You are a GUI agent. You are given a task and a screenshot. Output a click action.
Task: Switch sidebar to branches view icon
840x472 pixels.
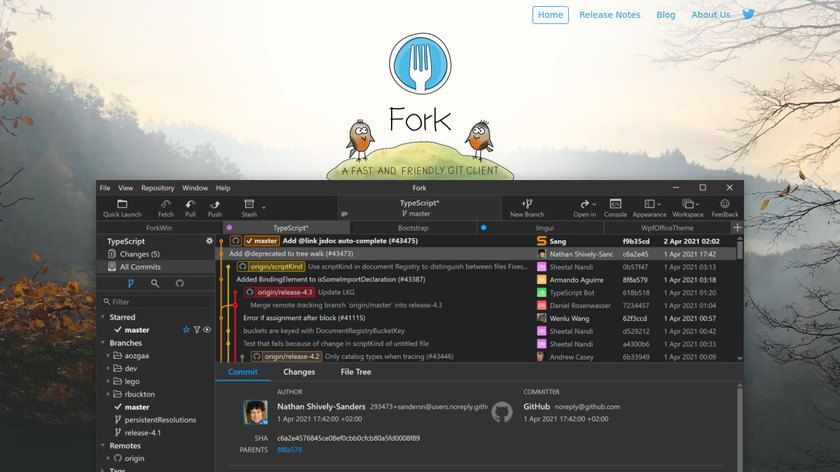130,283
